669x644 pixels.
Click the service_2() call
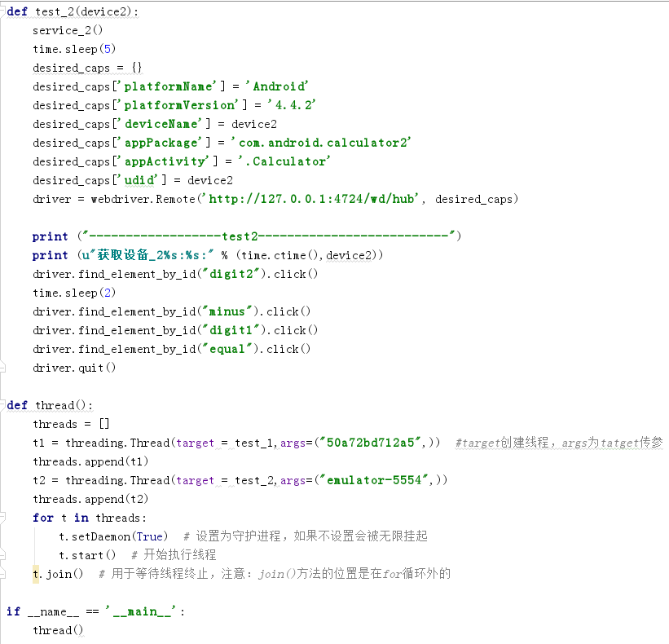click(x=68, y=30)
